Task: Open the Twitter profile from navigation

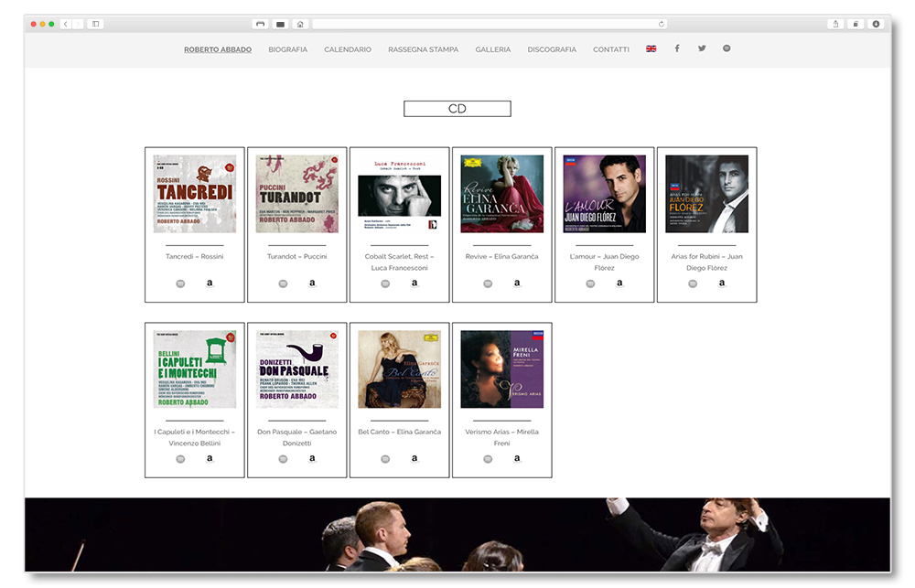Action: (702, 48)
